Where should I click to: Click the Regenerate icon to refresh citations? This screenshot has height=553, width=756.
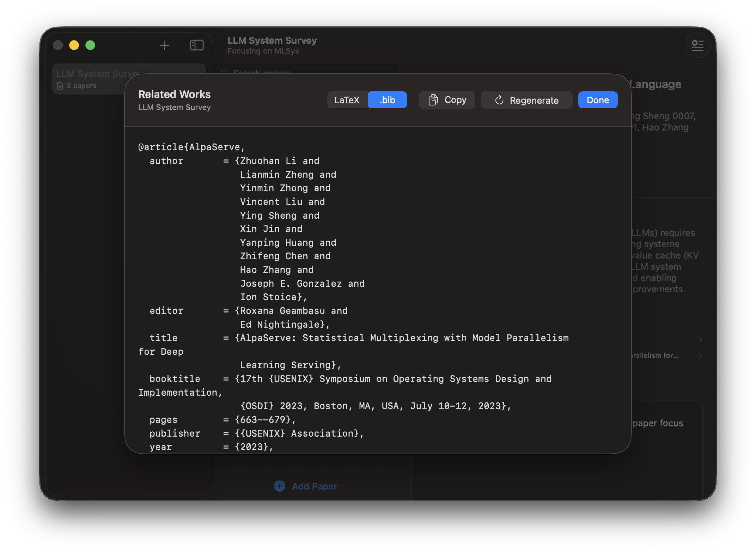[x=499, y=100]
